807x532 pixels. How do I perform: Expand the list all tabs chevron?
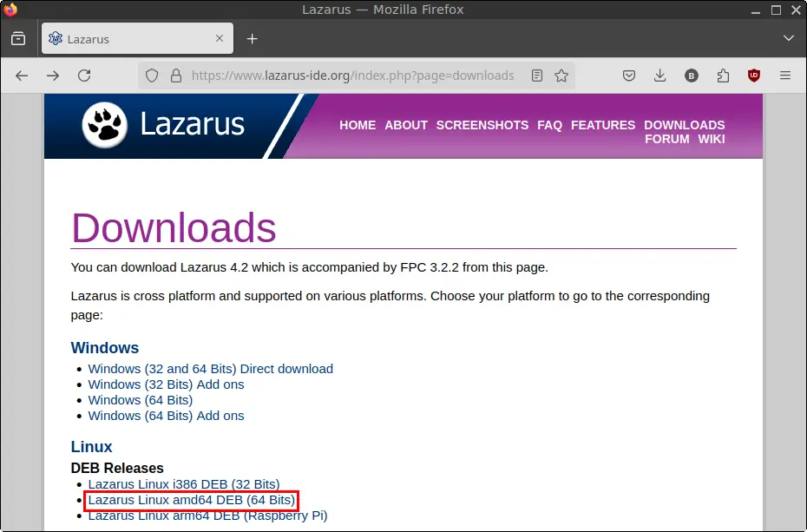(x=789, y=38)
